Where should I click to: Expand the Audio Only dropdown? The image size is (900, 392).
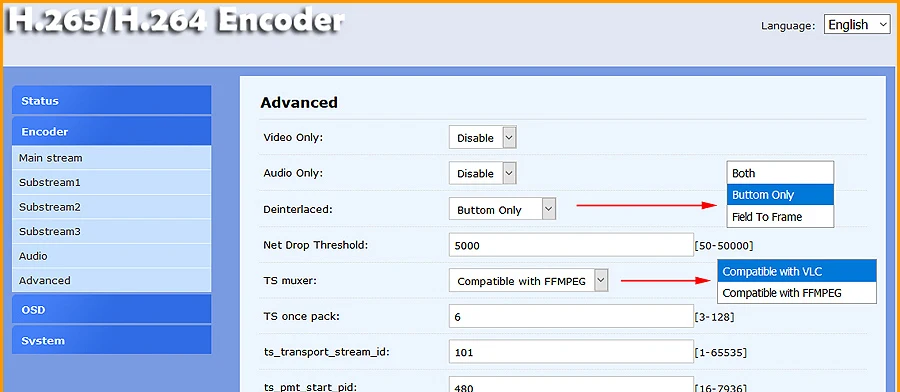tap(483, 173)
